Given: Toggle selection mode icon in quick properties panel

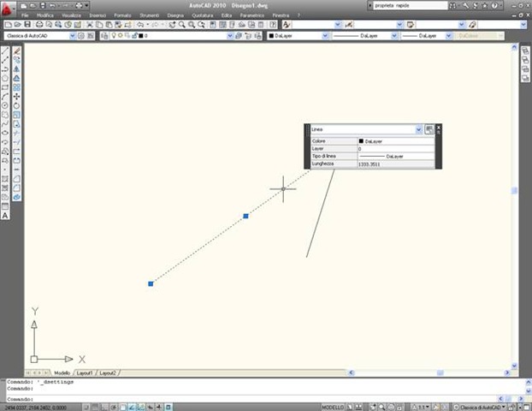Looking at the screenshot, I should coord(429,129).
